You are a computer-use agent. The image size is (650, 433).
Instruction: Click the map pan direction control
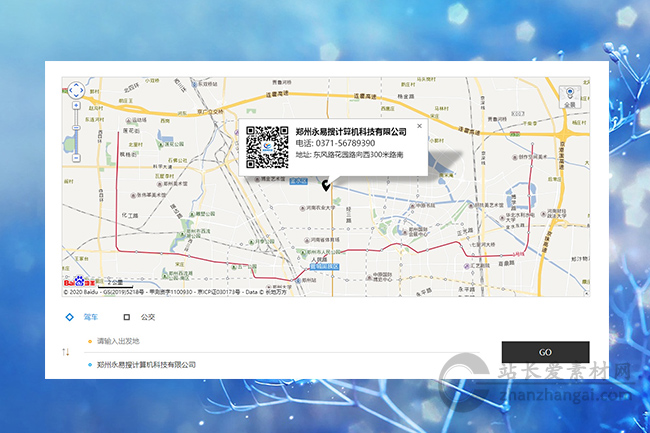(76, 90)
